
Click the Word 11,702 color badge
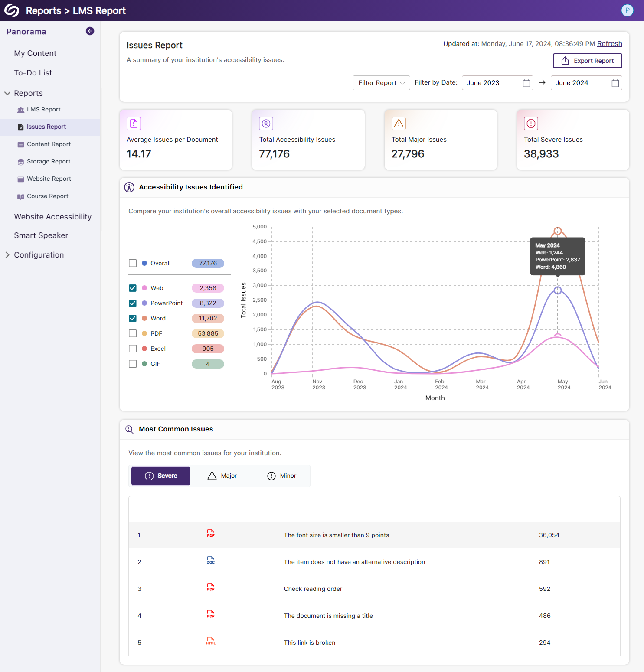[208, 318]
